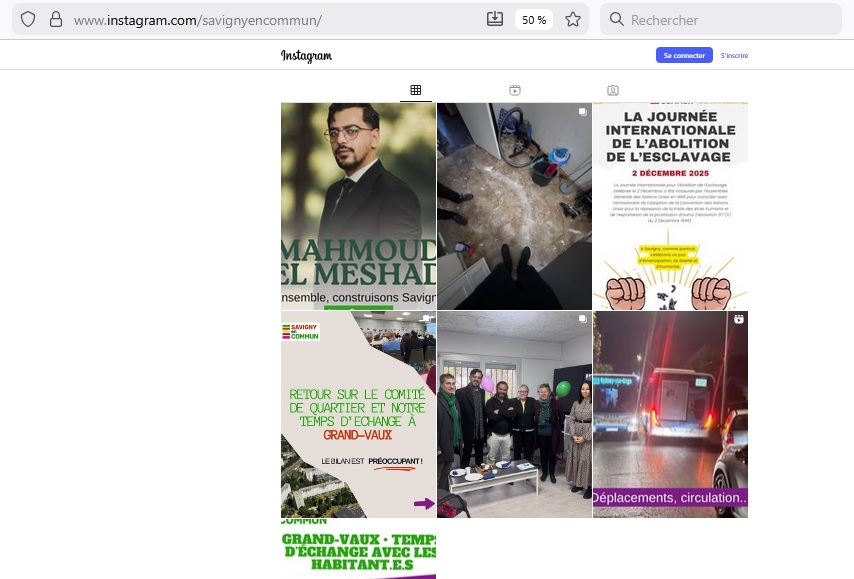Open the Abolition de l'esclavage post

[670, 206]
